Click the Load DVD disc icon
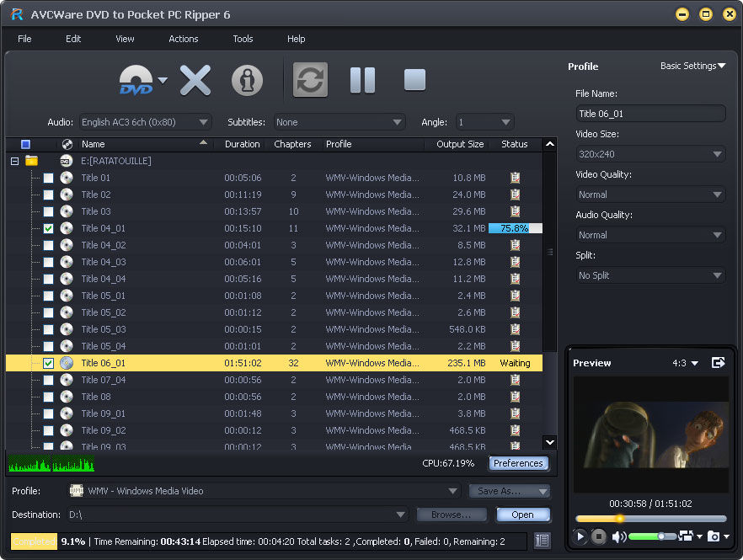The image size is (743, 560). [136, 80]
